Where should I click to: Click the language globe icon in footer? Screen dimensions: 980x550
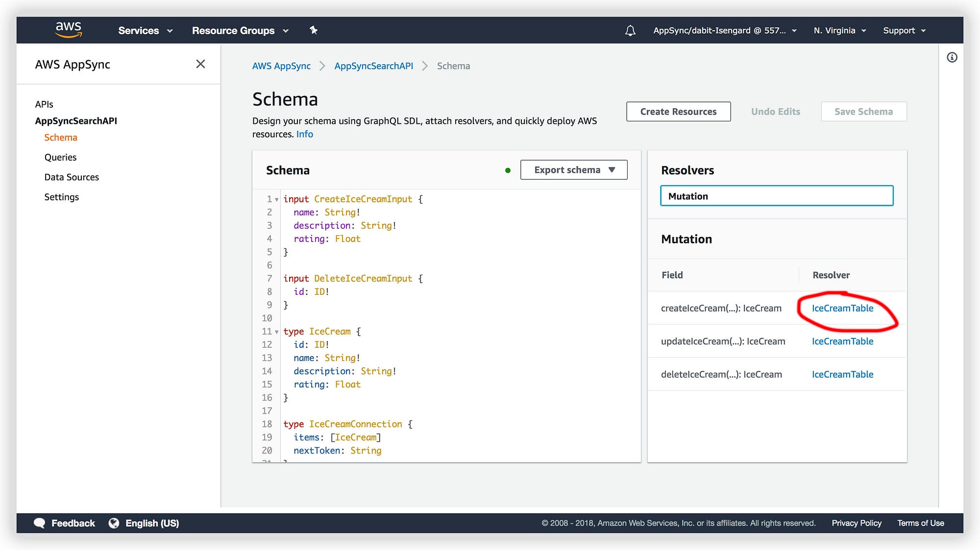pos(114,523)
